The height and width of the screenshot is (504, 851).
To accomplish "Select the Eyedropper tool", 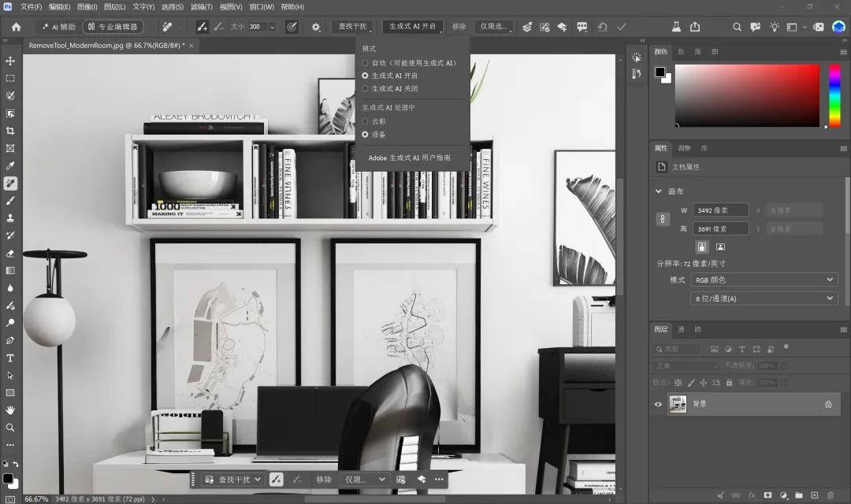I will (9, 166).
